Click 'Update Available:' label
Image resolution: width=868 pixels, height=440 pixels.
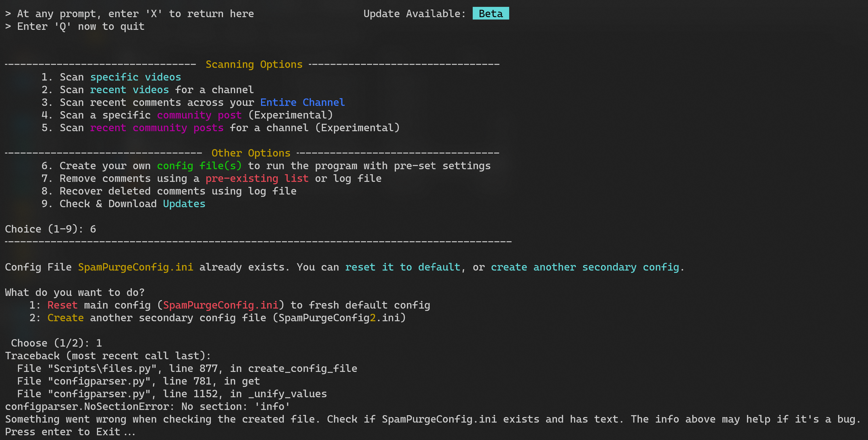tap(415, 14)
